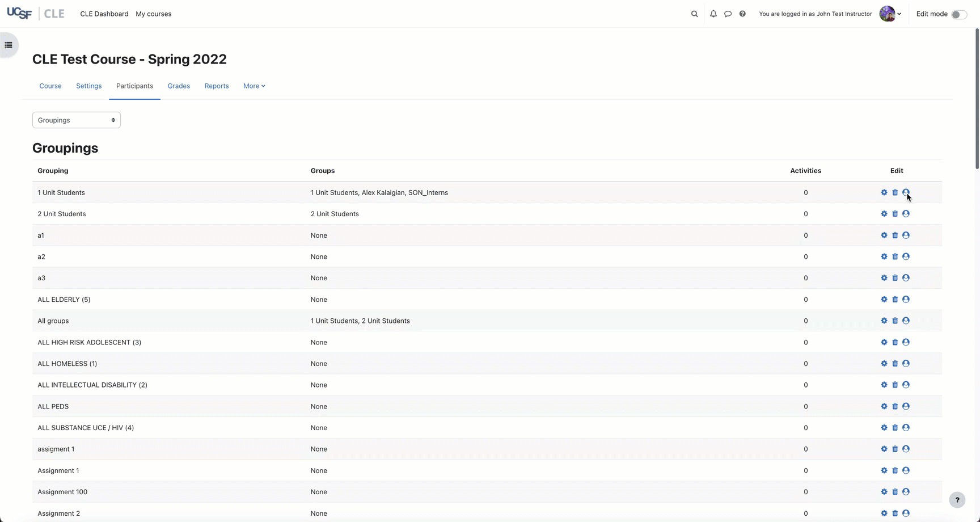Open gear settings for grouping a3
Viewport: 980px width, 522px height.
pos(884,278)
